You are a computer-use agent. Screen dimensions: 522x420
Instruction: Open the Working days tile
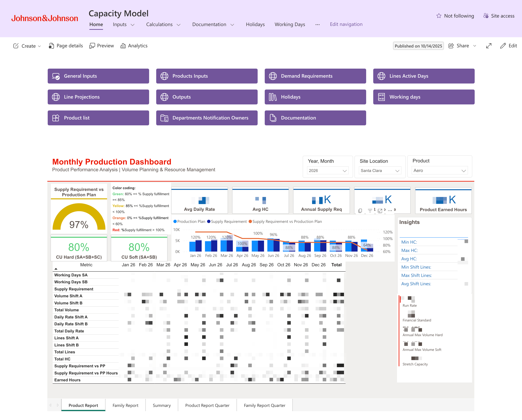(424, 97)
